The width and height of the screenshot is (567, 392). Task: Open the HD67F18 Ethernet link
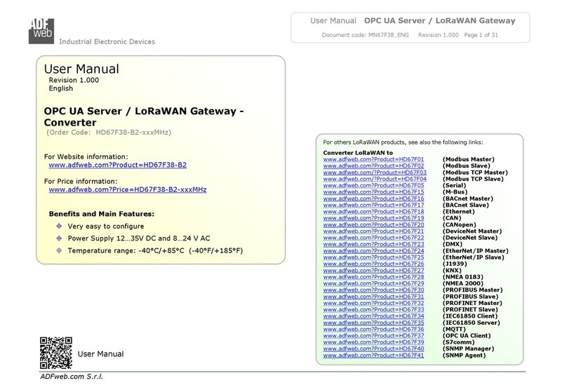click(x=373, y=211)
